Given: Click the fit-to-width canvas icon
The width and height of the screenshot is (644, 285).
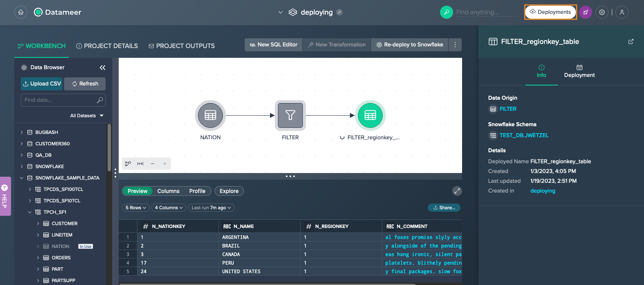Looking at the screenshot, I should coord(140,164).
